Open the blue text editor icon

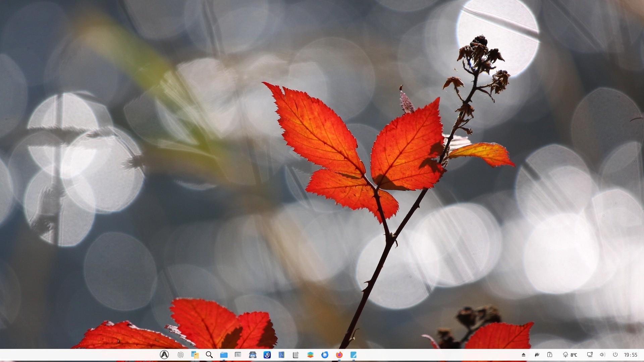[354, 355]
